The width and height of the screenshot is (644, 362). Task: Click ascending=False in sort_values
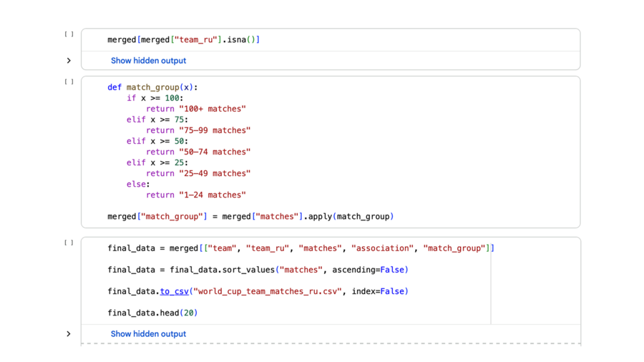coord(369,270)
